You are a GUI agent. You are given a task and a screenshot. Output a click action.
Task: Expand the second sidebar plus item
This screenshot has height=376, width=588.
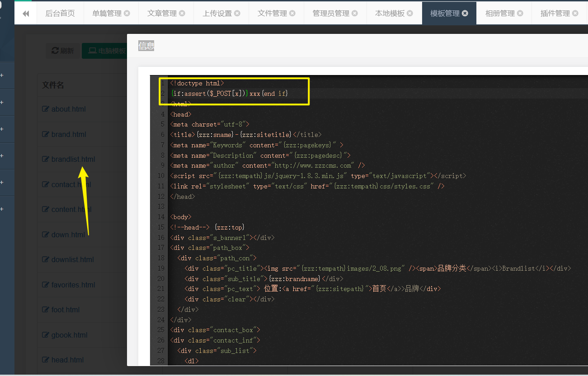(2, 102)
